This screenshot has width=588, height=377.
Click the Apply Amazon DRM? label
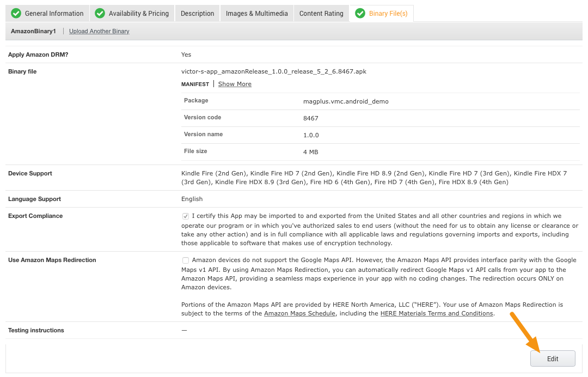tap(38, 54)
